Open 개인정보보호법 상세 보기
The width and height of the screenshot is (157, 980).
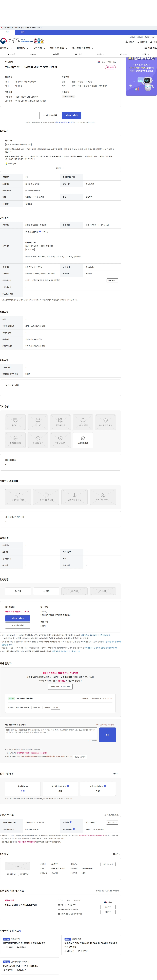60,687
